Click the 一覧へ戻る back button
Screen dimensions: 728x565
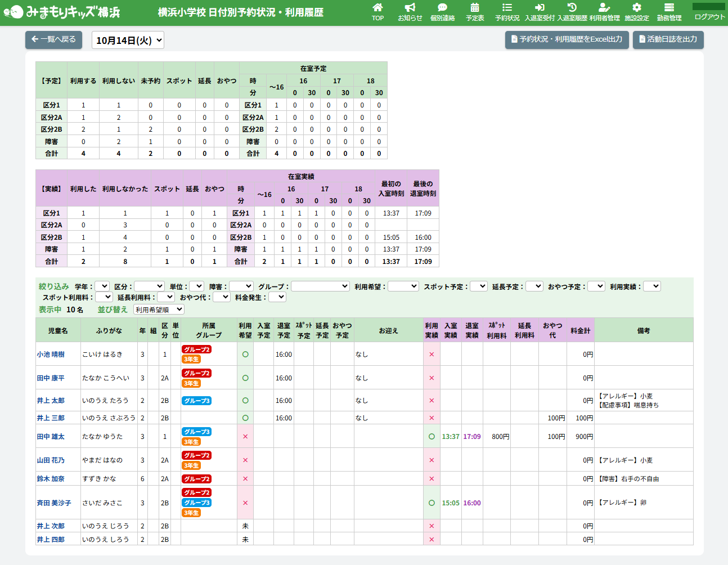[53, 39]
